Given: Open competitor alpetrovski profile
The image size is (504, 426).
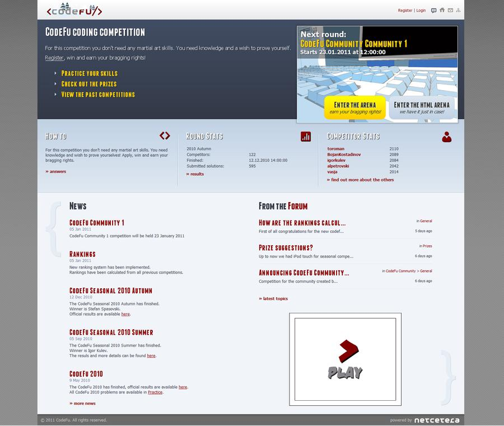Looking at the screenshot, I should point(338,166).
